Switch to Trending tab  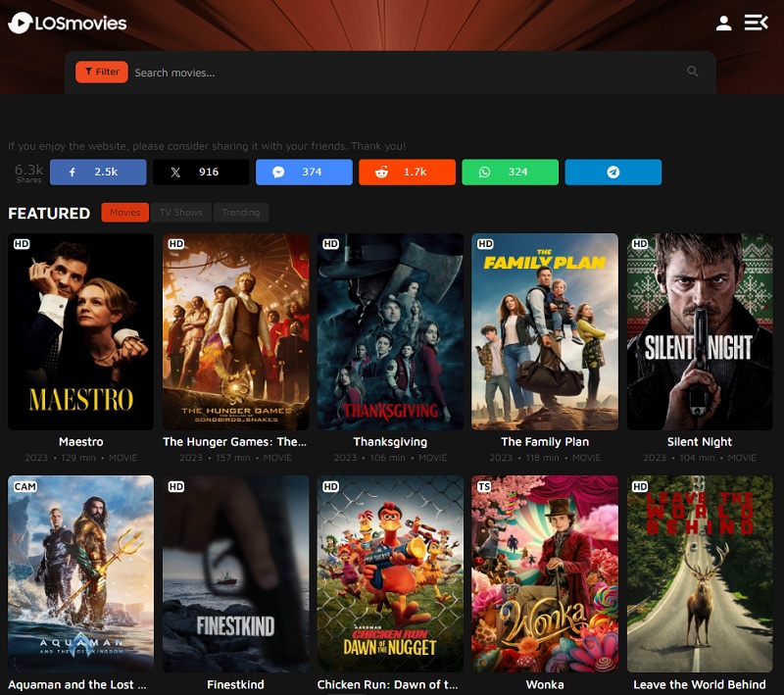[x=241, y=213]
